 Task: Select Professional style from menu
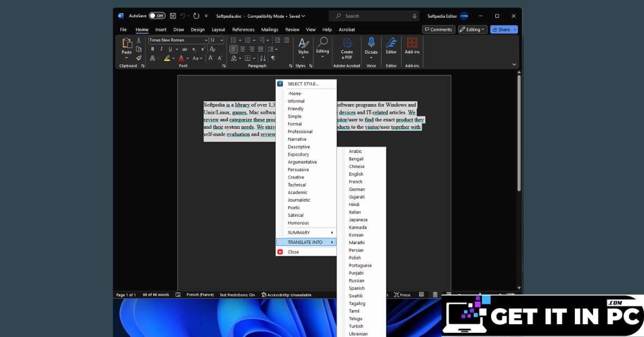click(300, 131)
